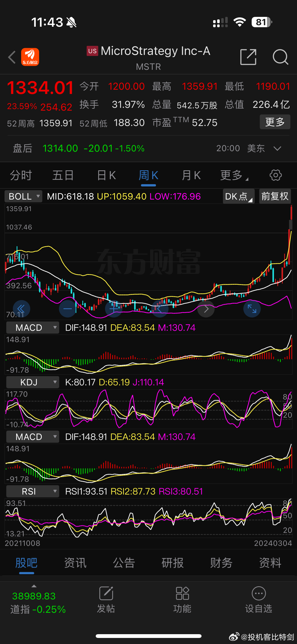
Task: Open chart settings gear icon
Action: pos(276,175)
